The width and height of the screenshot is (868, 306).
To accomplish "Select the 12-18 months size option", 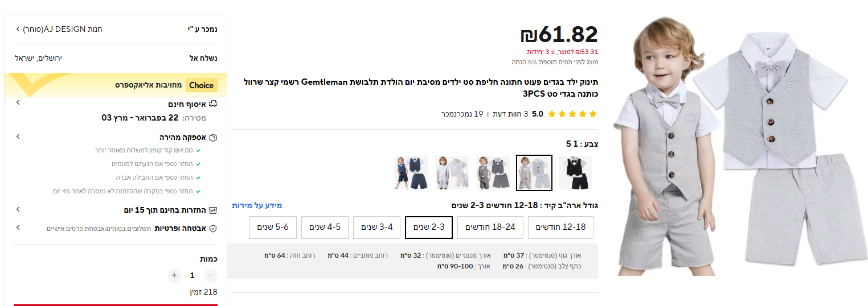I will pos(560,228).
